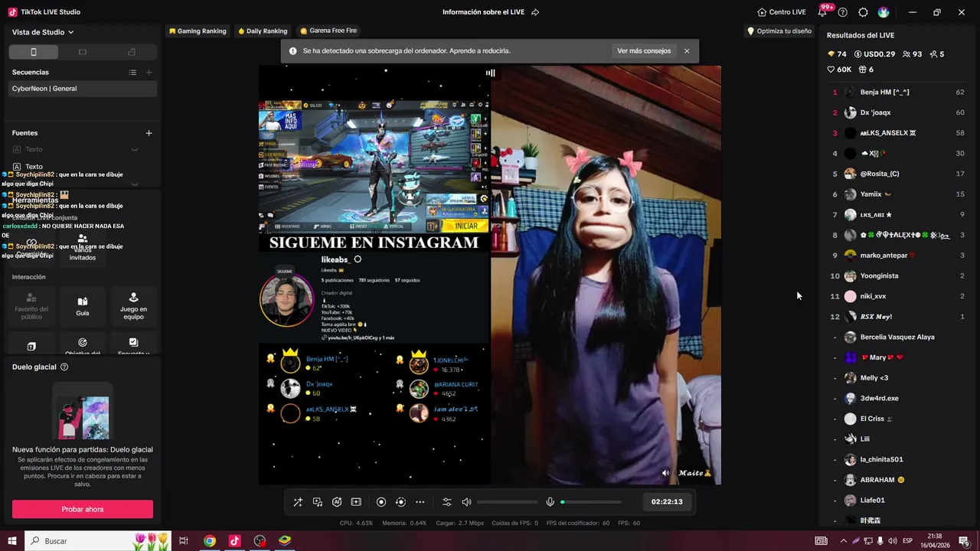The width and height of the screenshot is (980, 551).
Task: Open more options three-dot menu in toolbar
Action: click(x=420, y=502)
